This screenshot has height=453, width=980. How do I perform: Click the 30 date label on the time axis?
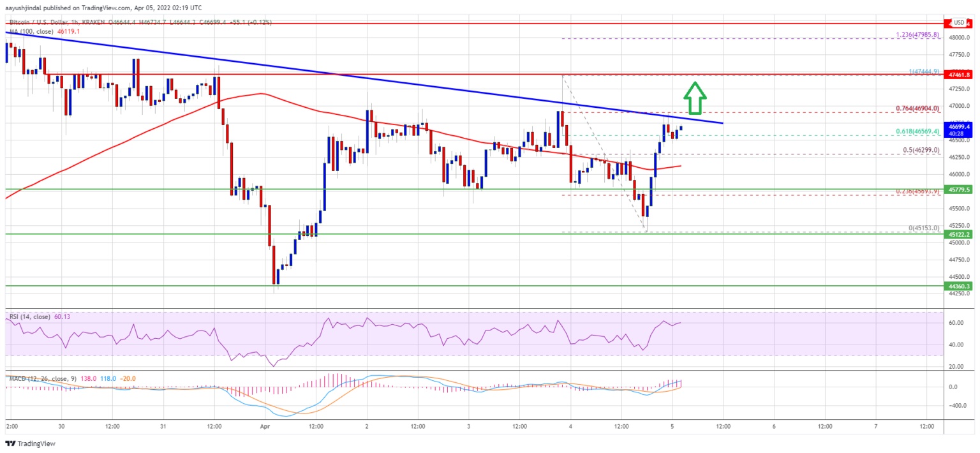pyautogui.click(x=61, y=425)
